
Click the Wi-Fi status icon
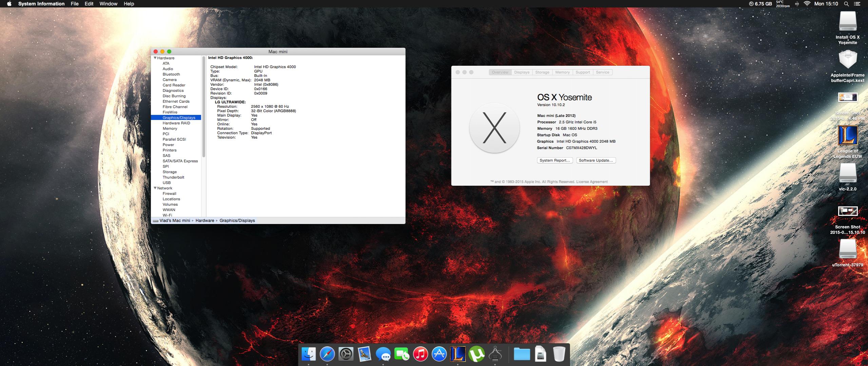[x=807, y=4]
